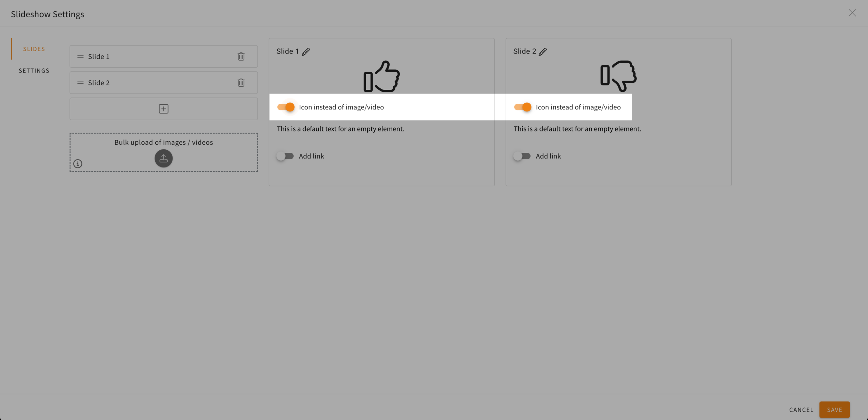Image resolution: width=868 pixels, height=420 pixels.
Task: Enable Add link toggle on Slide 1
Action: [x=285, y=156]
